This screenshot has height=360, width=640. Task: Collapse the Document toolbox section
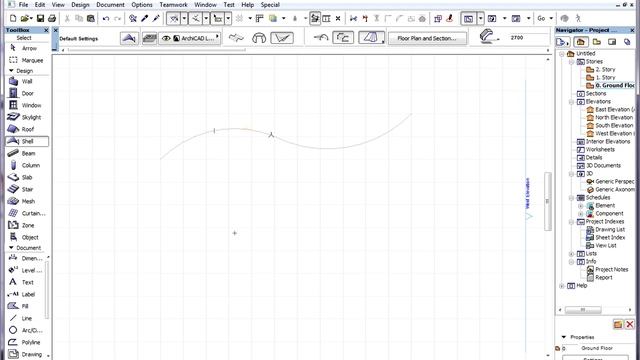point(11,248)
